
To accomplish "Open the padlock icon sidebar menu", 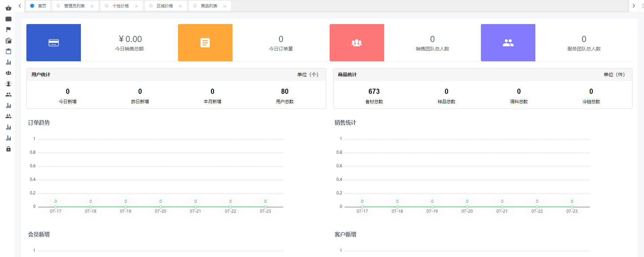I will [x=8, y=149].
